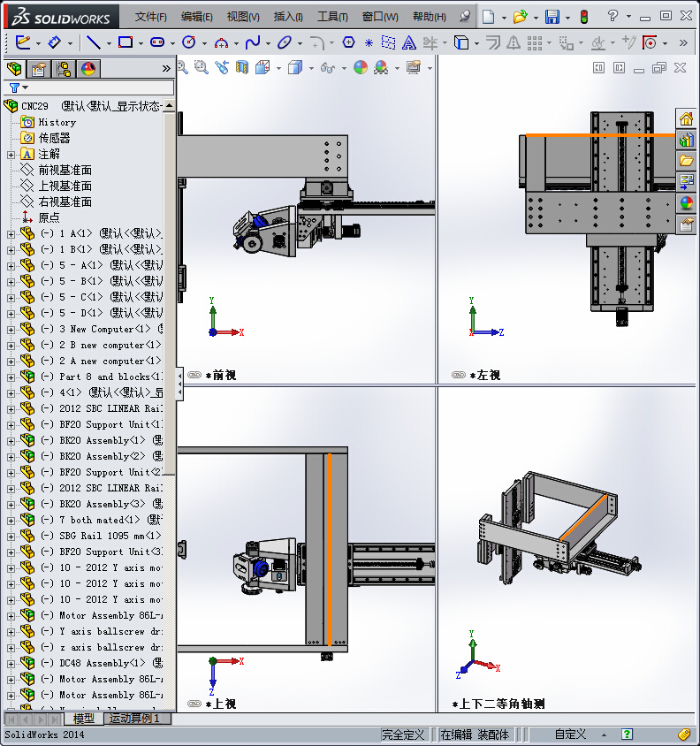700x746 pixels.
Task: Open Appearances task pane color ball
Action: pyautogui.click(x=686, y=203)
